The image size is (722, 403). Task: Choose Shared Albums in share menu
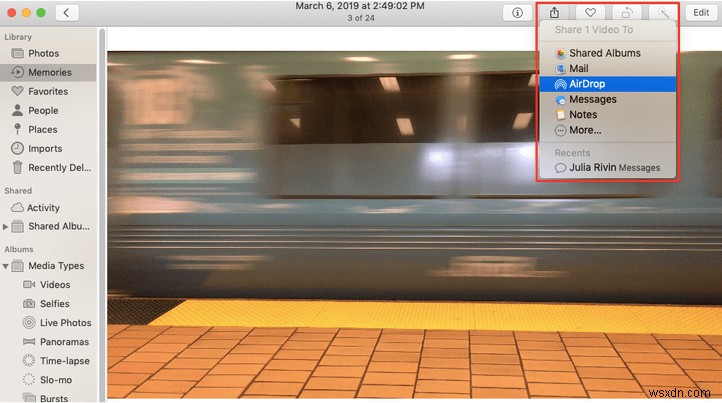click(607, 53)
